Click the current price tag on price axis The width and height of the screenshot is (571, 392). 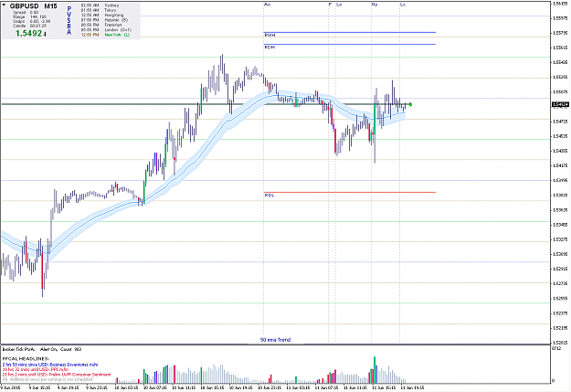click(x=560, y=104)
